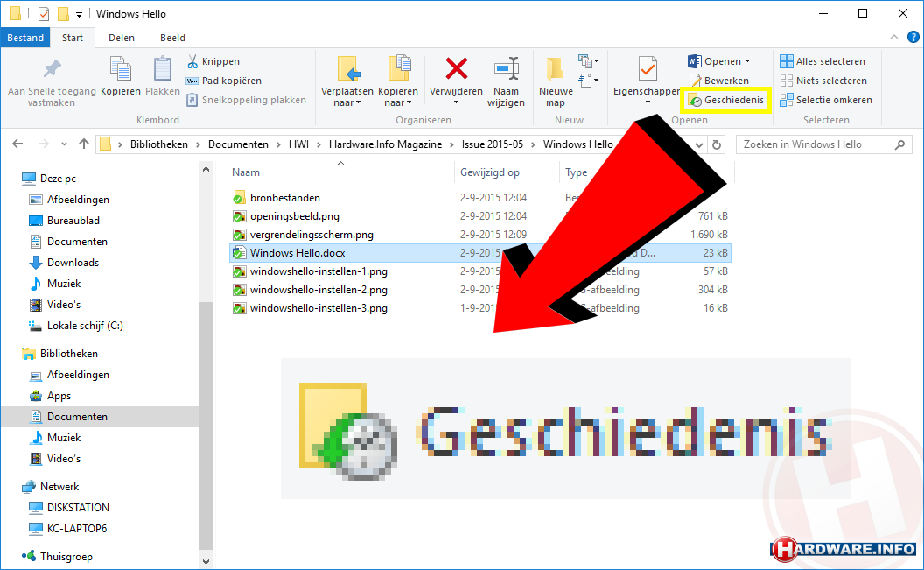Click the Word icon beside Windows Hello.docx
The width and height of the screenshot is (924, 570).
click(239, 253)
